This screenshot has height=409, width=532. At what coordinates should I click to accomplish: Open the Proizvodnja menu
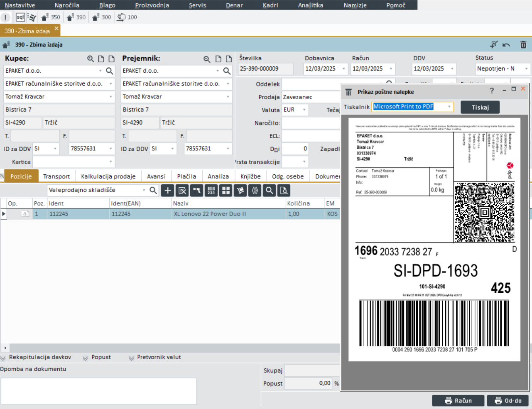point(152,5)
